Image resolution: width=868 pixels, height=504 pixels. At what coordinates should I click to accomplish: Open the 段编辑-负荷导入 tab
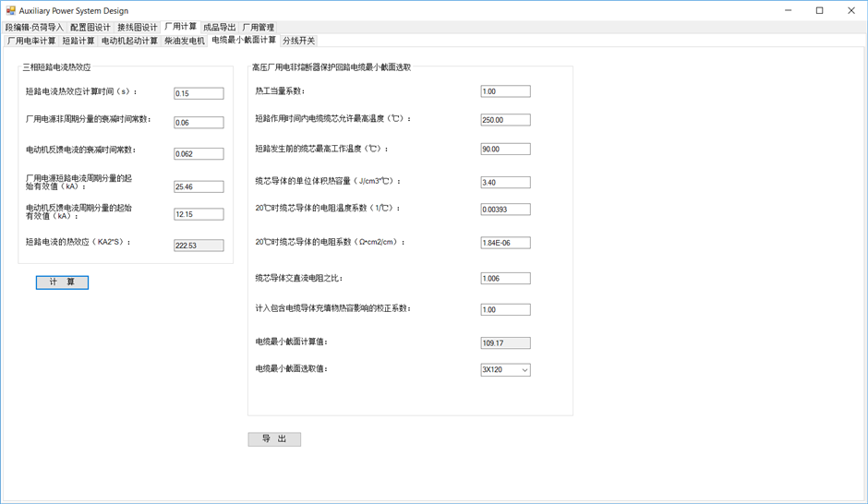(x=34, y=27)
